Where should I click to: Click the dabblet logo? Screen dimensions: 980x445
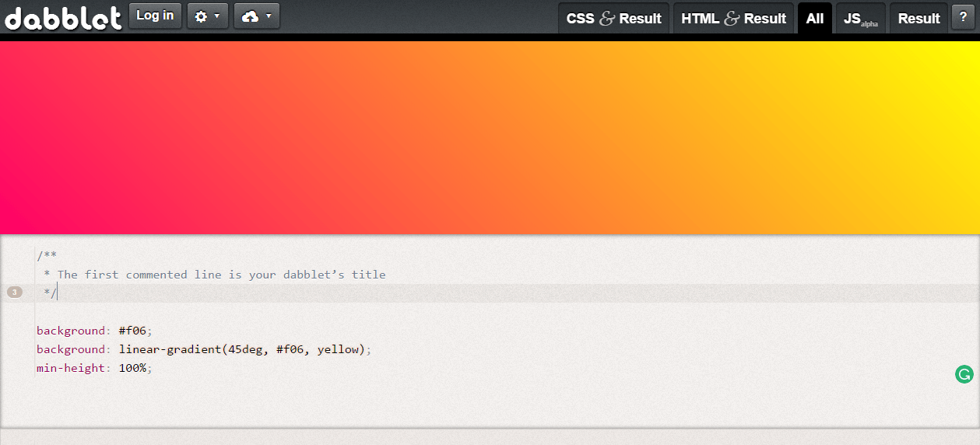point(63,17)
